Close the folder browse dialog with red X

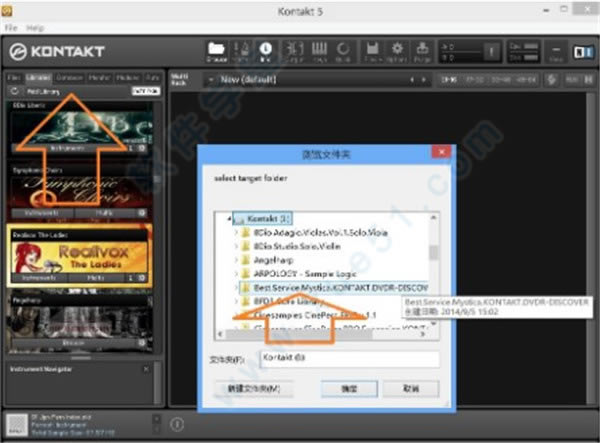(441, 152)
